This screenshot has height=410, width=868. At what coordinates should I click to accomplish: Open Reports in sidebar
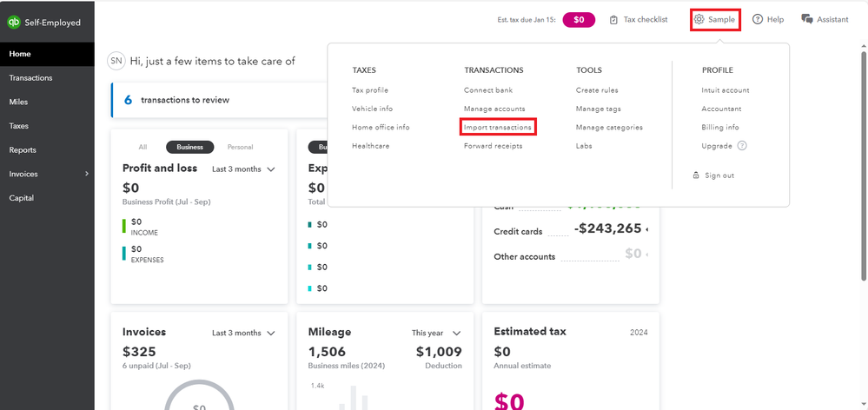click(47, 150)
